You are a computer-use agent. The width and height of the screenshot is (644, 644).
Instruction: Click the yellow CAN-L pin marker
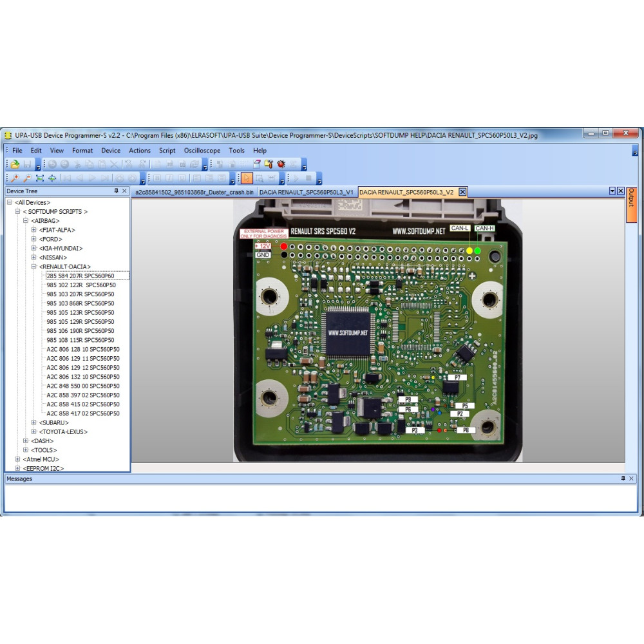[x=469, y=251]
